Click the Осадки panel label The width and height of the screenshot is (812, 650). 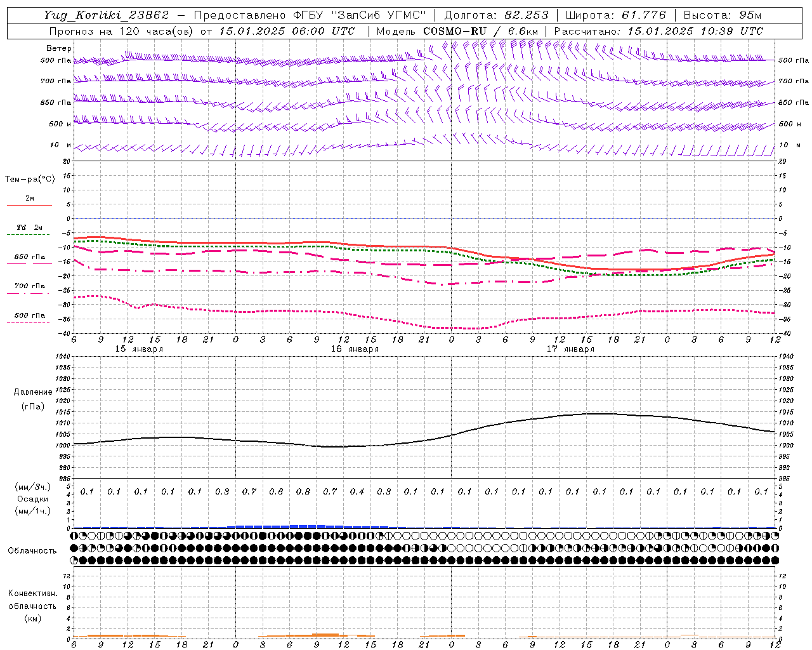[33, 499]
